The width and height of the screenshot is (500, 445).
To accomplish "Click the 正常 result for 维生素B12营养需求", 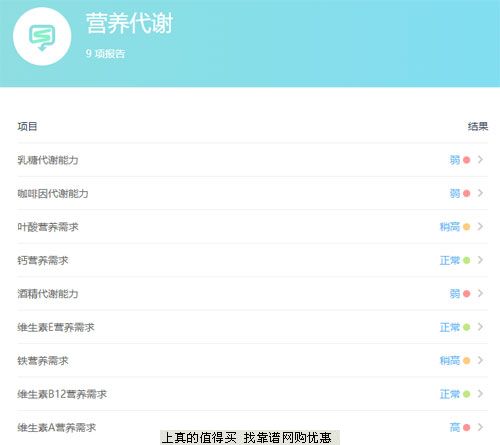I will 450,394.
